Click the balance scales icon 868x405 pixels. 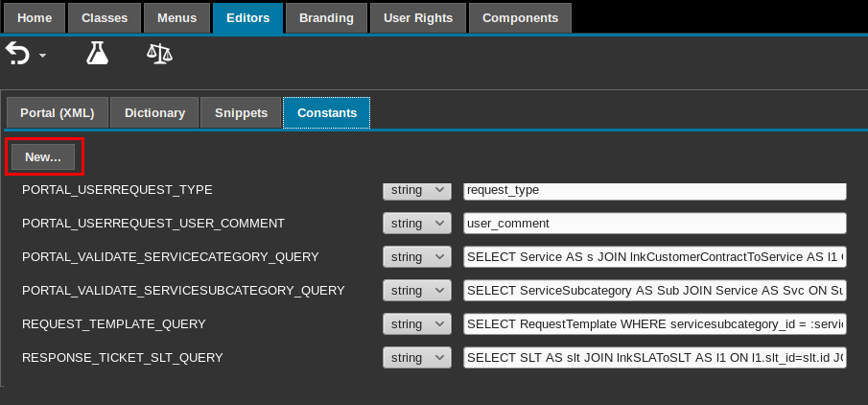pos(159,54)
